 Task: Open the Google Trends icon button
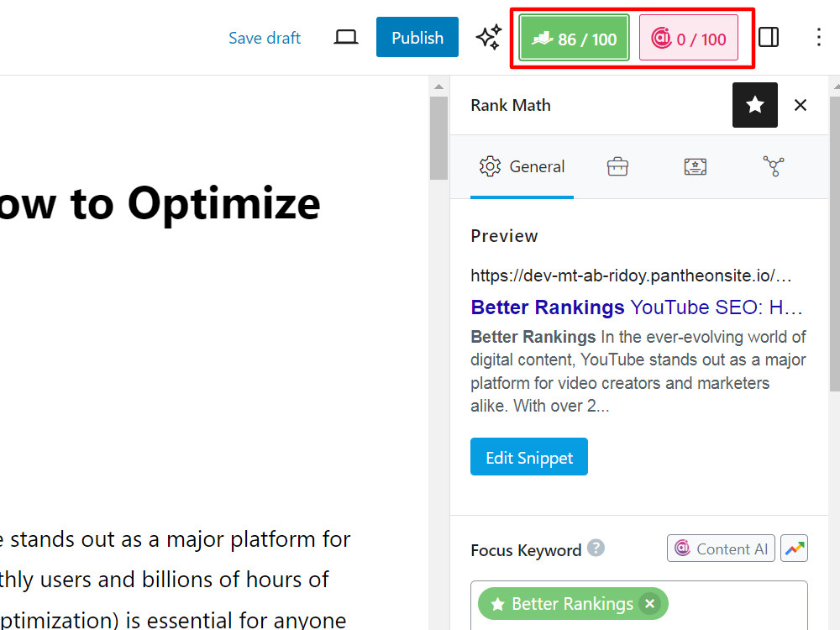point(794,548)
